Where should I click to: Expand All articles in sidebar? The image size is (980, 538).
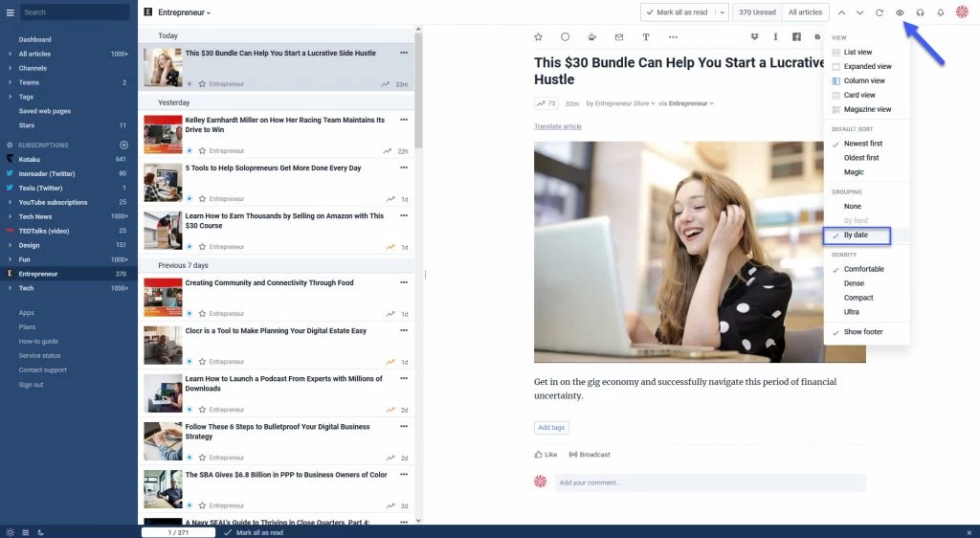pyautogui.click(x=10, y=54)
